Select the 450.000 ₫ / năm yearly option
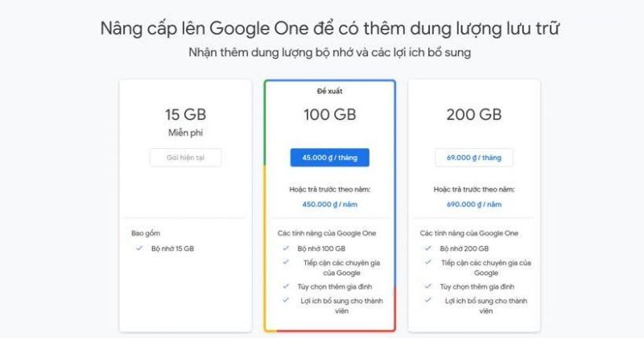This screenshot has height=338, width=644. click(329, 204)
